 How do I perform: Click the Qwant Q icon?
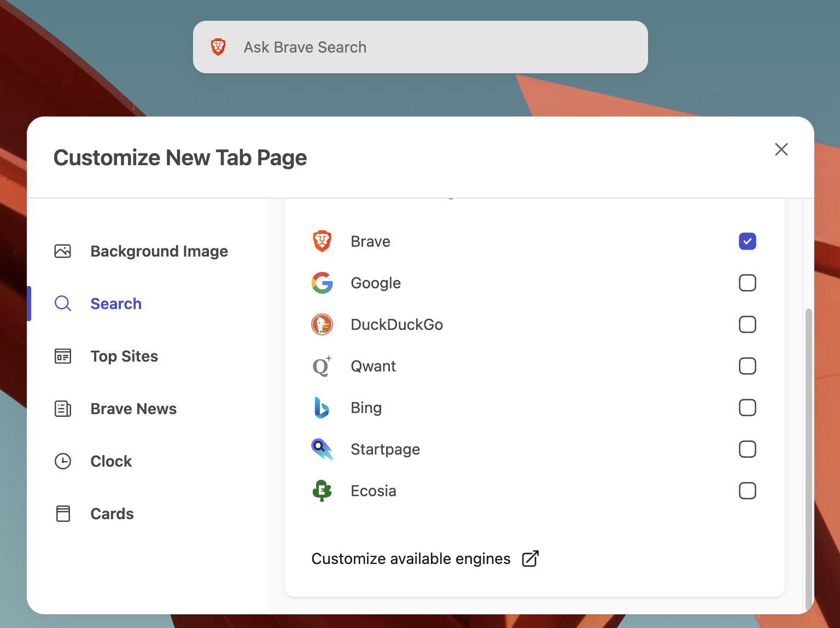pos(322,366)
